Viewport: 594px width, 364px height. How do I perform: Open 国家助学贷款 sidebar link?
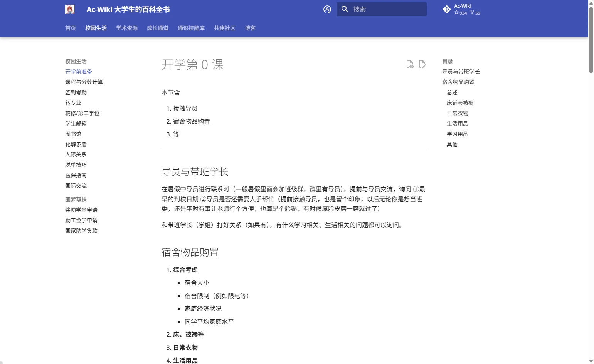tap(81, 231)
